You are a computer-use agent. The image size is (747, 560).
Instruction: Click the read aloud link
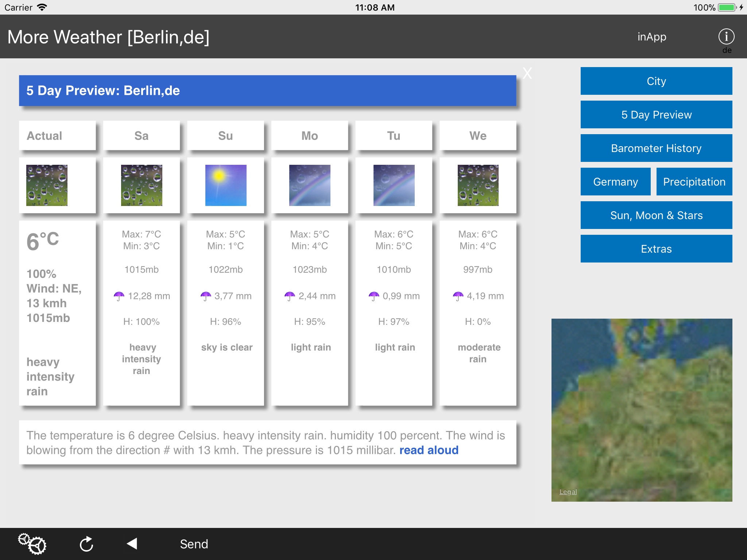click(429, 450)
